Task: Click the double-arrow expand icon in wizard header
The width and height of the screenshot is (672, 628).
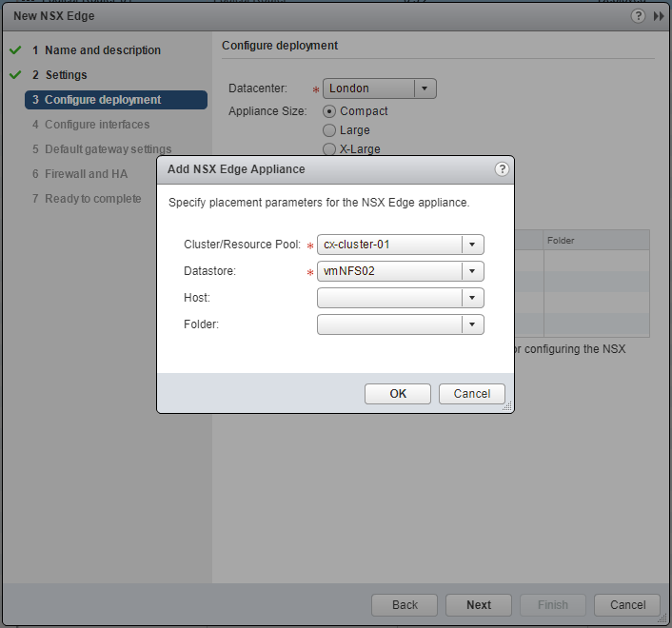Action: (x=659, y=16)
